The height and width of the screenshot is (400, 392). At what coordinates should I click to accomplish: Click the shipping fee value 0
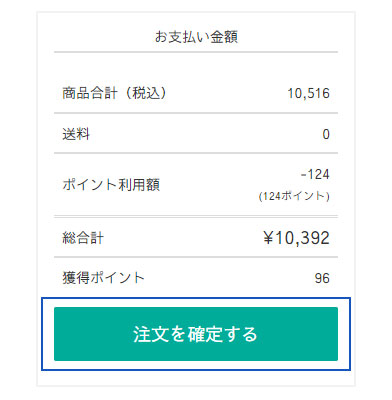click(326, 134)
